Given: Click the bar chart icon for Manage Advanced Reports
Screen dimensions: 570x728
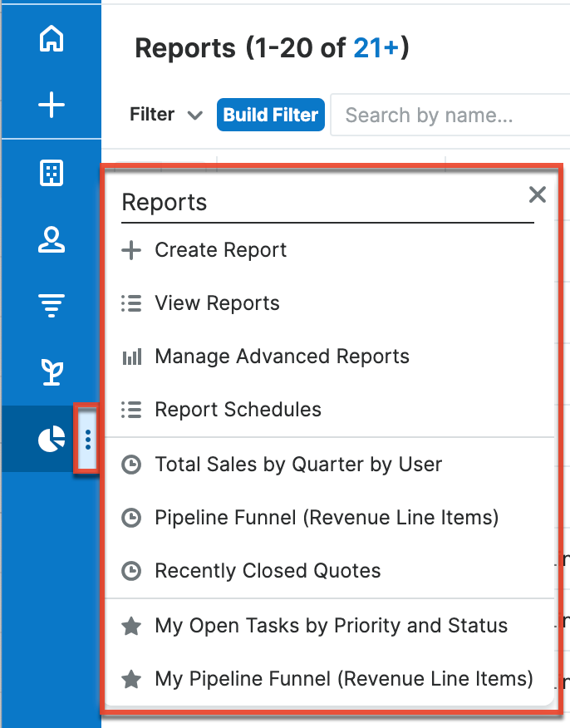Looking at the screenshot, I should 131,356.
